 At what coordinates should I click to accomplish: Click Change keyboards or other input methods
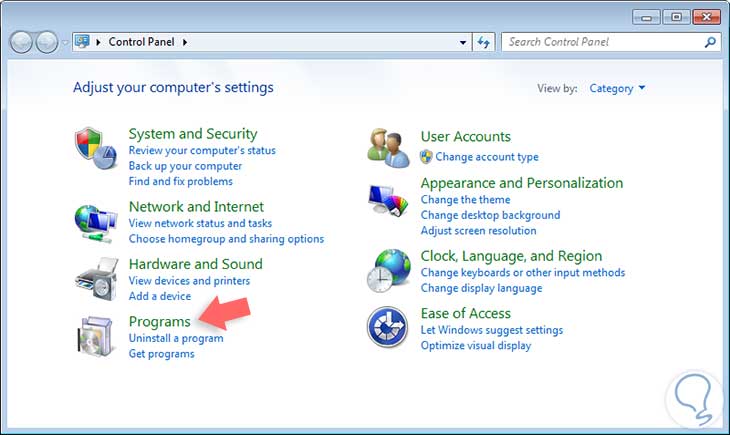(x=523, y=272)
